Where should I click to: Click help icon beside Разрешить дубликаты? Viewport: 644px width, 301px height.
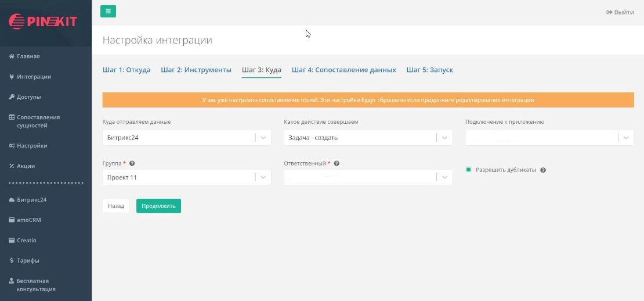point(543,170)
